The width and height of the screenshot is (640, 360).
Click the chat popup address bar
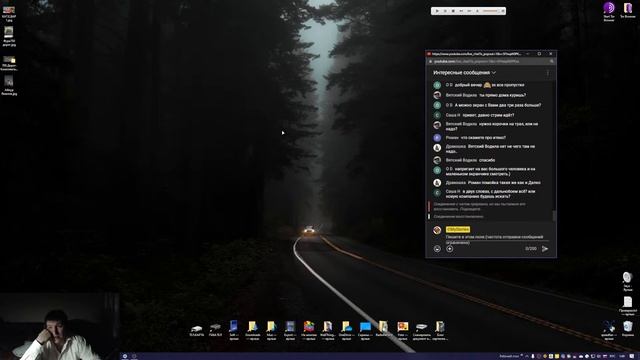tap(490, 61)
